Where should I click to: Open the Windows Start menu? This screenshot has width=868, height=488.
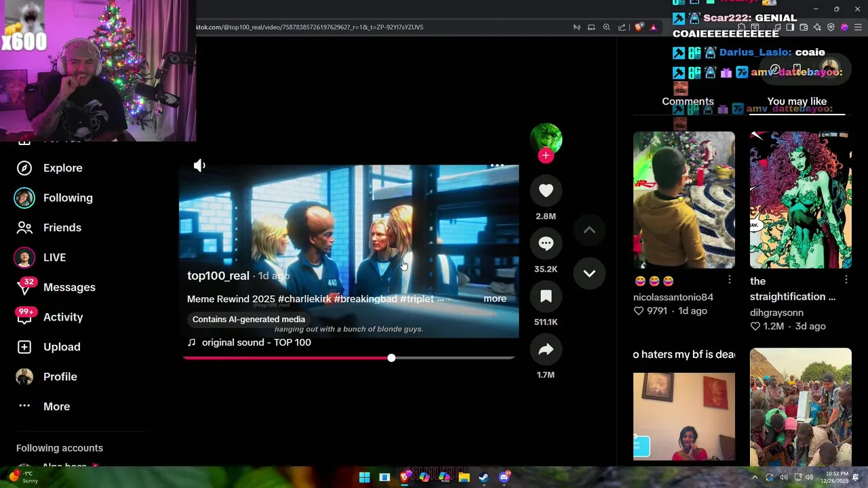tap(364, 477)
